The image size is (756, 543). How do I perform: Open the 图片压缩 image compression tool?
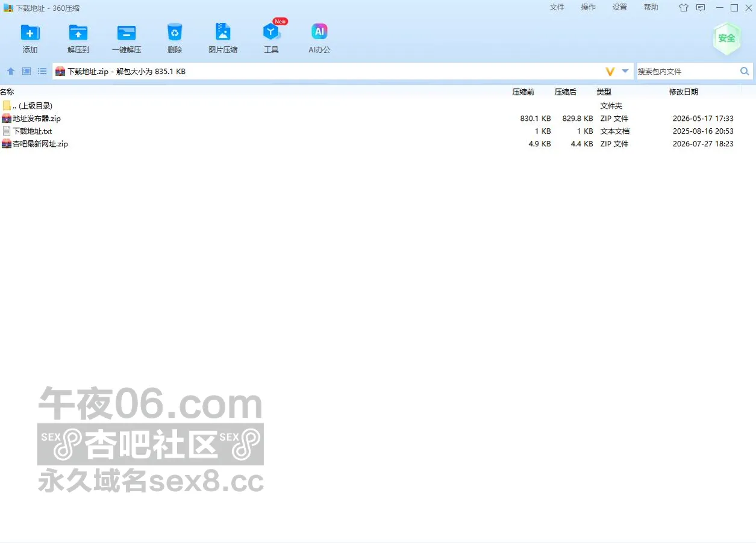tap(223, 33)
